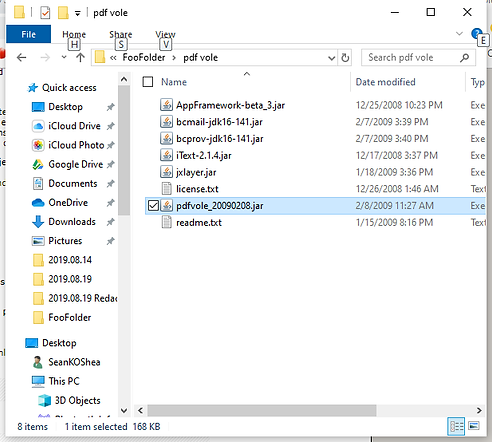Viewport: 492px width, 442px height.
Task: Click sidebar scroll down arrow
Action: (x=124, y=410)
